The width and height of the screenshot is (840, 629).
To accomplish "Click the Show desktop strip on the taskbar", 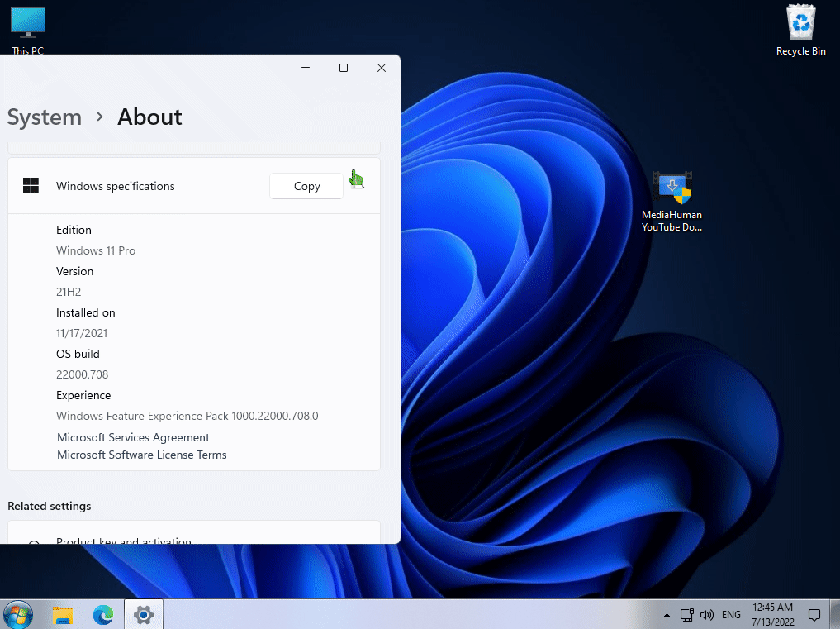I will tap(835, 614).
